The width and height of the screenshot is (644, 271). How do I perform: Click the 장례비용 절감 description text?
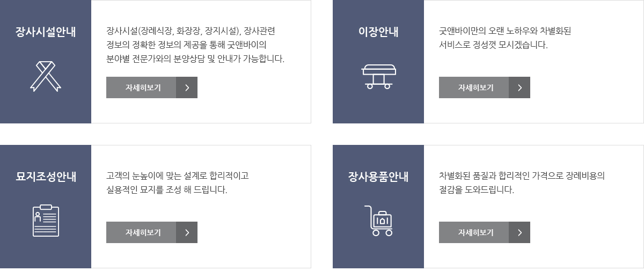tap(522, 182)
